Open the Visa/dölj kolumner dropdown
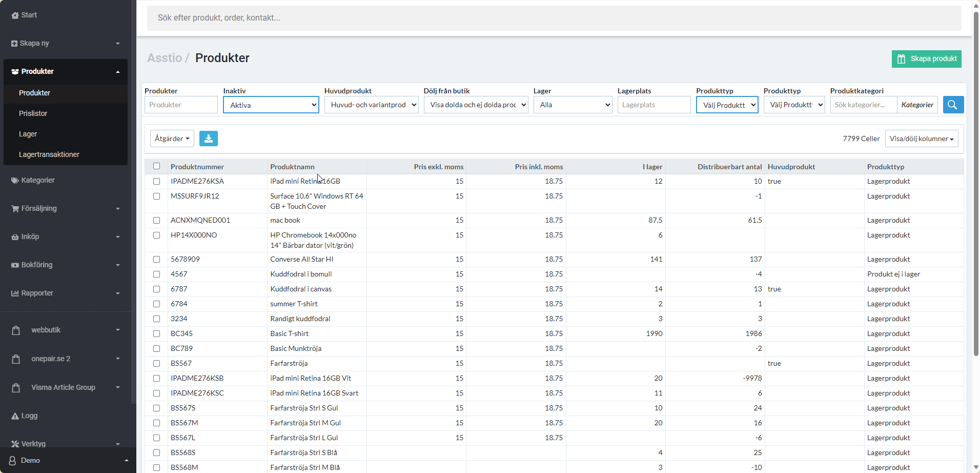 921,139
